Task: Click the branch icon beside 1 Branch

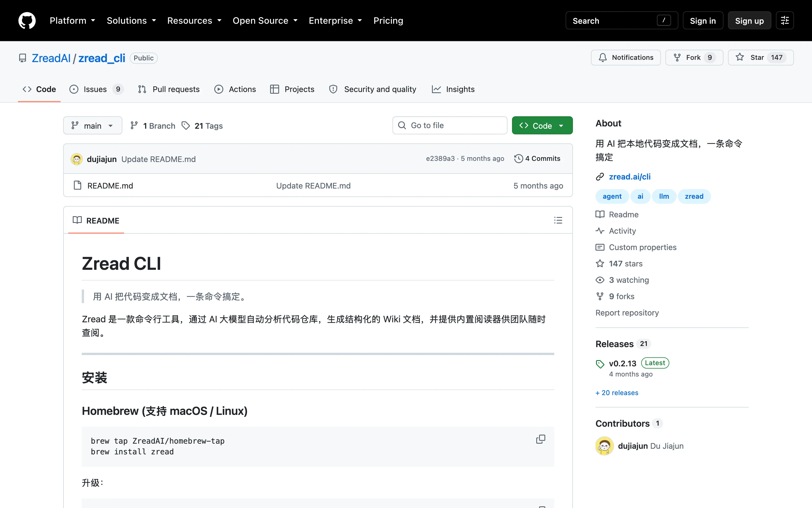Action: tap(134, 126)
